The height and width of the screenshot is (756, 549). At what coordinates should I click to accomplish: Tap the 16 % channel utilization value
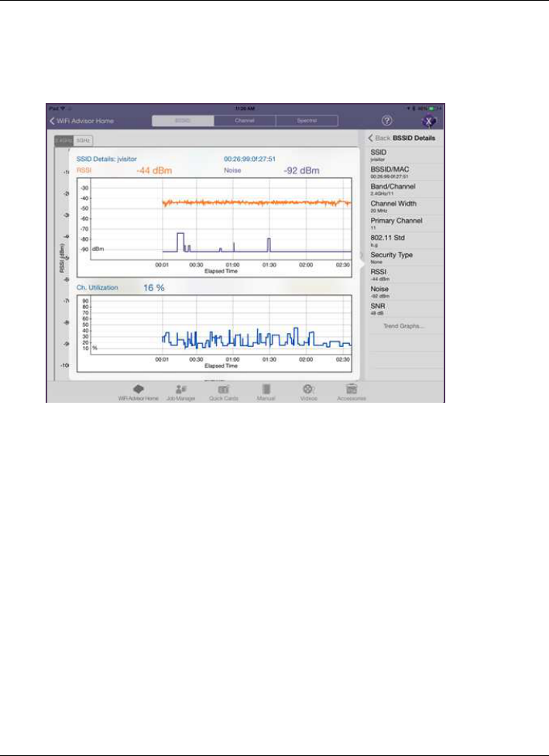(154, 288)
